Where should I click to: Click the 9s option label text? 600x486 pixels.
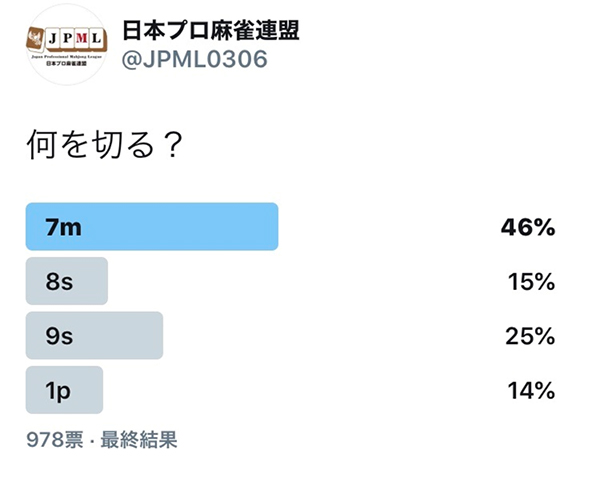click(x=59, y=336)
